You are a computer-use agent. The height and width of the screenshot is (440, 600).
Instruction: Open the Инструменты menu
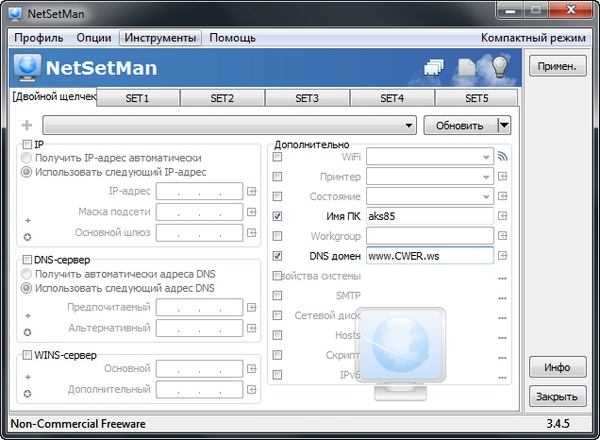(160, 38)
